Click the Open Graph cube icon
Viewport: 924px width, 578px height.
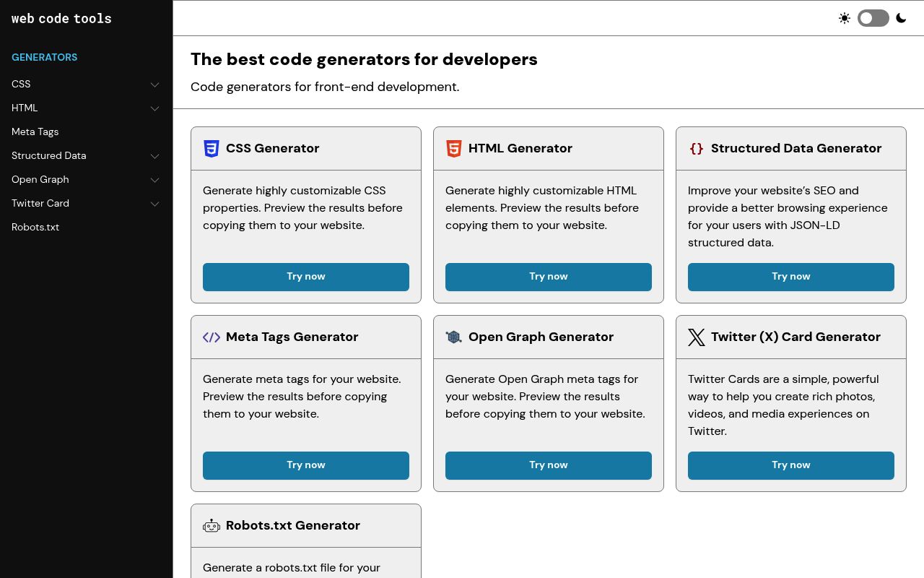coord(453,337)
